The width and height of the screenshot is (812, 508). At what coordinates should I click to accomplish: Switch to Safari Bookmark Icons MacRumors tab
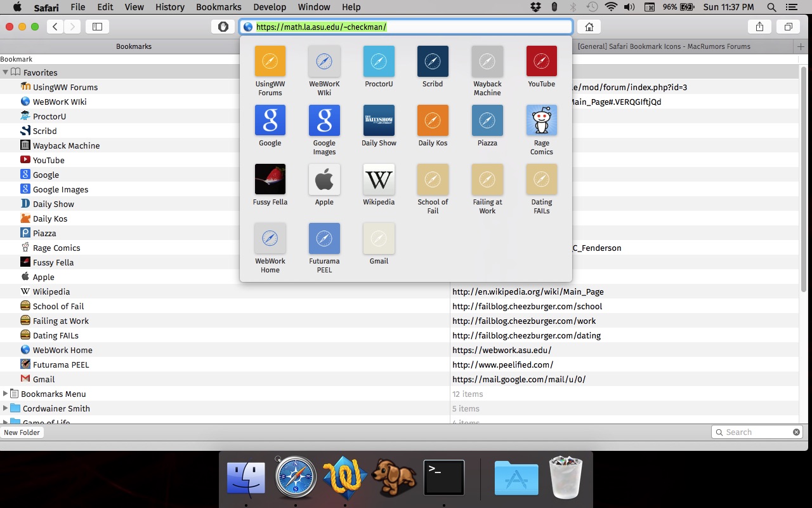click(x=664, y=46)
